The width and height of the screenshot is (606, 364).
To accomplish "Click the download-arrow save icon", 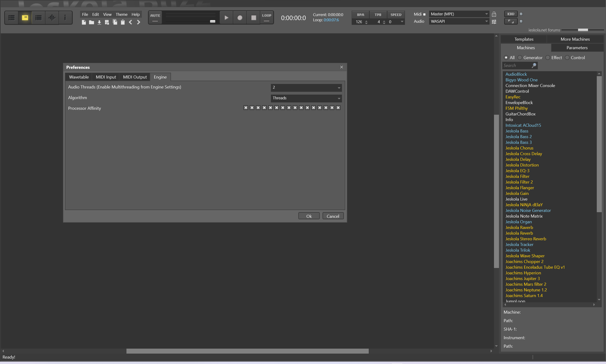I will click(x=99, y=22).
